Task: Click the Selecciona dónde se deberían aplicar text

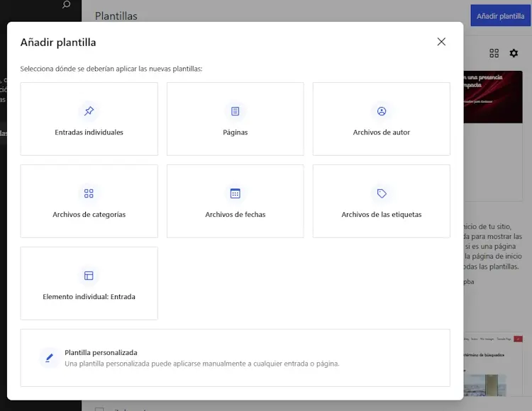Action: pos(111,69)
